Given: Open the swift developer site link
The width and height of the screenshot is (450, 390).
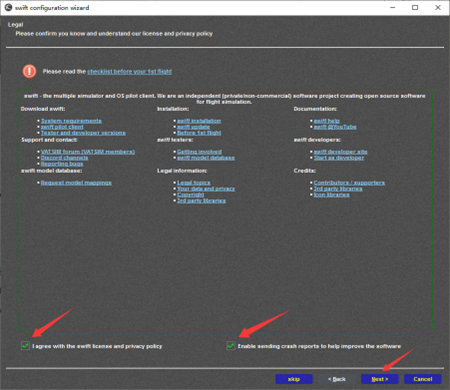Looking at the screenshot, I should pyautogui.click(x=340, y=152).
